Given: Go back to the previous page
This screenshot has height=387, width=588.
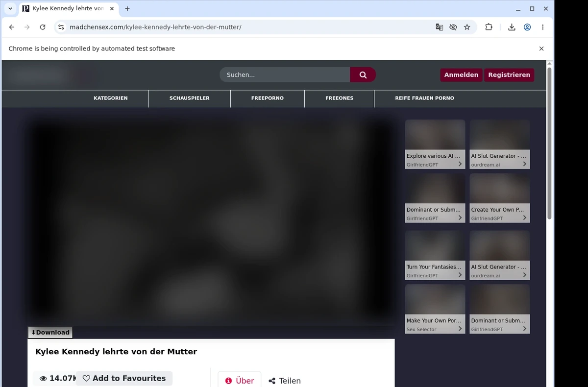Looking at the screenshot, I should click(12, 27).
